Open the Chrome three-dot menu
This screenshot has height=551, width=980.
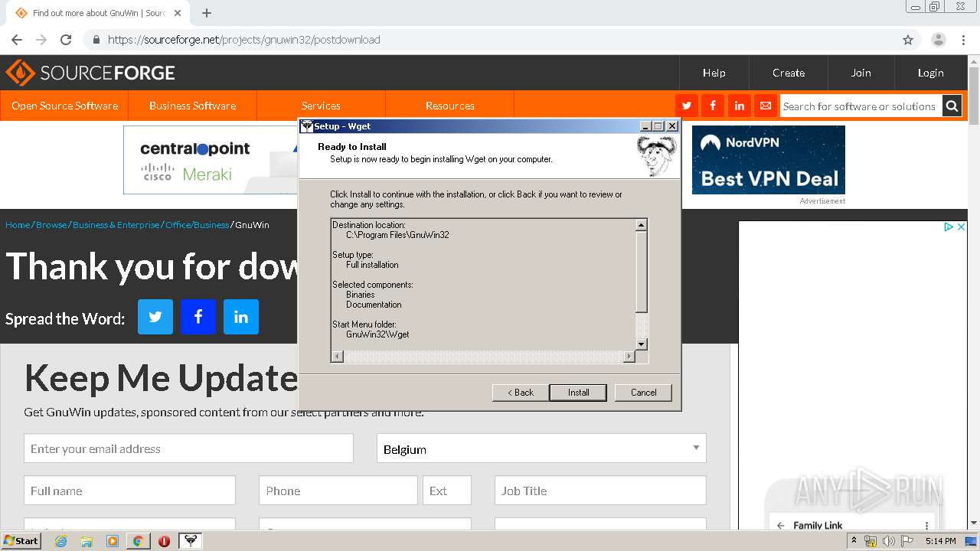[963, 40]
